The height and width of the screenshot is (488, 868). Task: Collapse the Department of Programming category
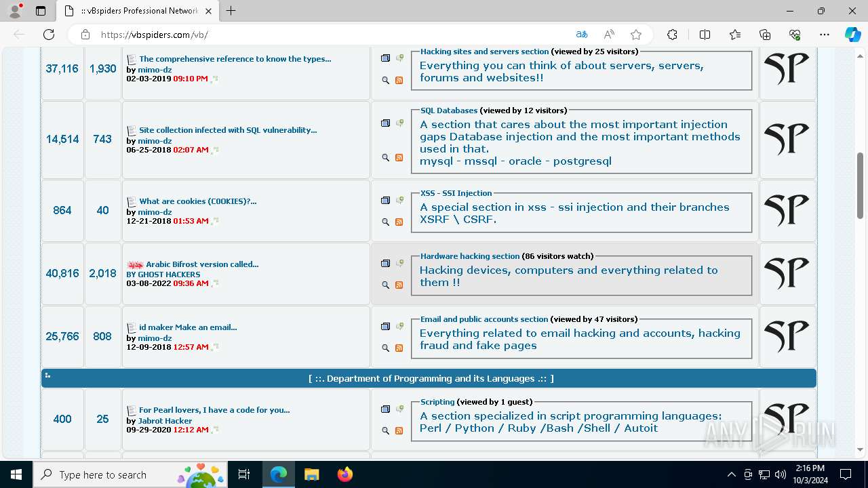point(47,375)
